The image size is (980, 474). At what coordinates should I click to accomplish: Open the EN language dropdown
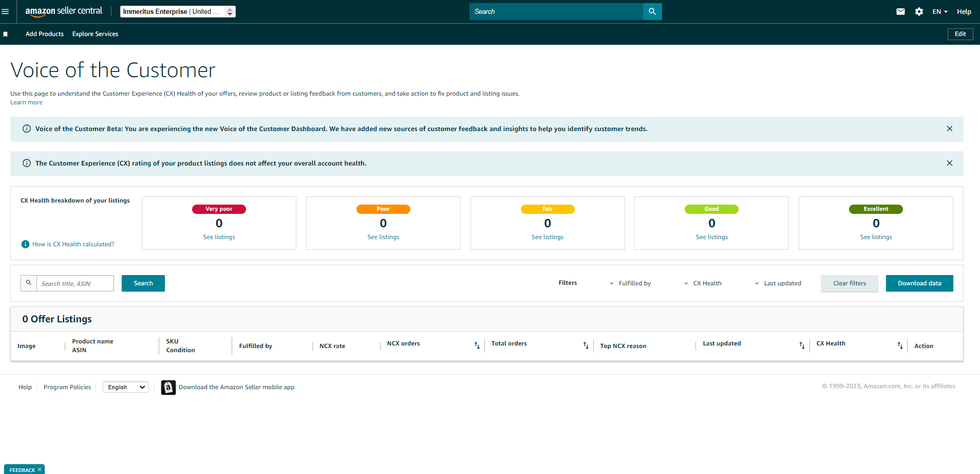pos(940,11)
